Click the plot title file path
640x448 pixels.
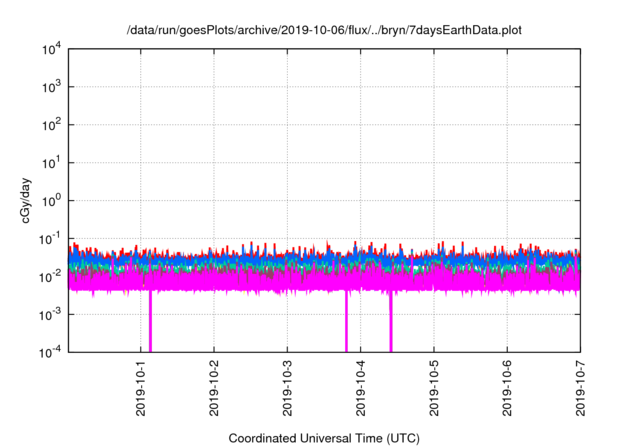tap(324, 30)
